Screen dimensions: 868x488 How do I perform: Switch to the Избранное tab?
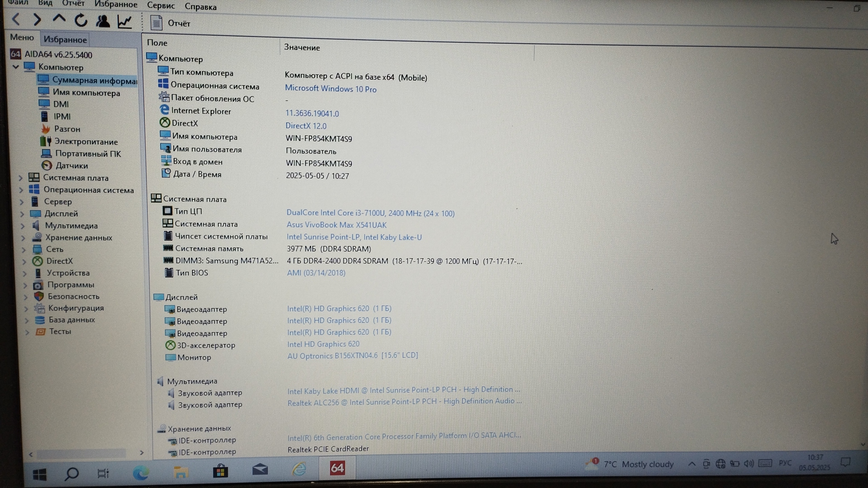click(x=65, y=40)
